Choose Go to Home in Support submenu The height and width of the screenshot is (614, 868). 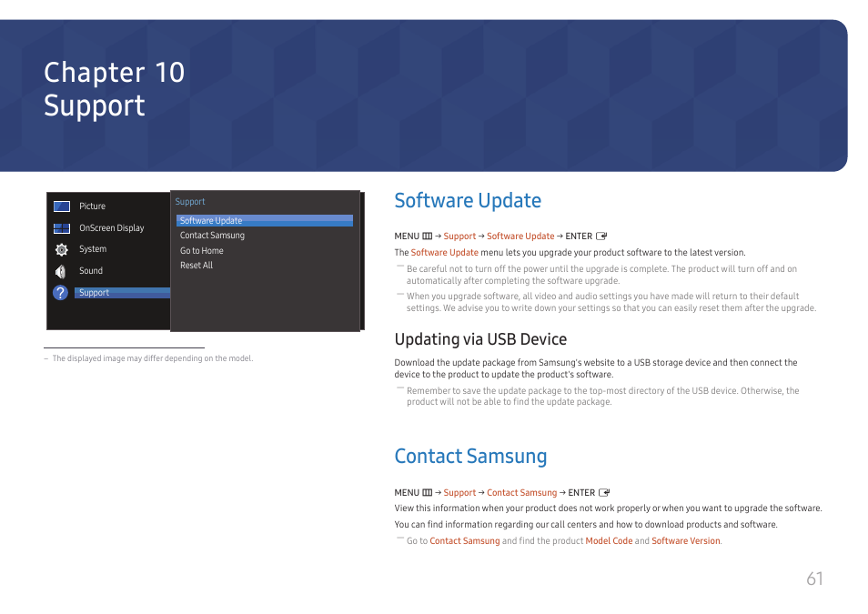tap(201, 251)
